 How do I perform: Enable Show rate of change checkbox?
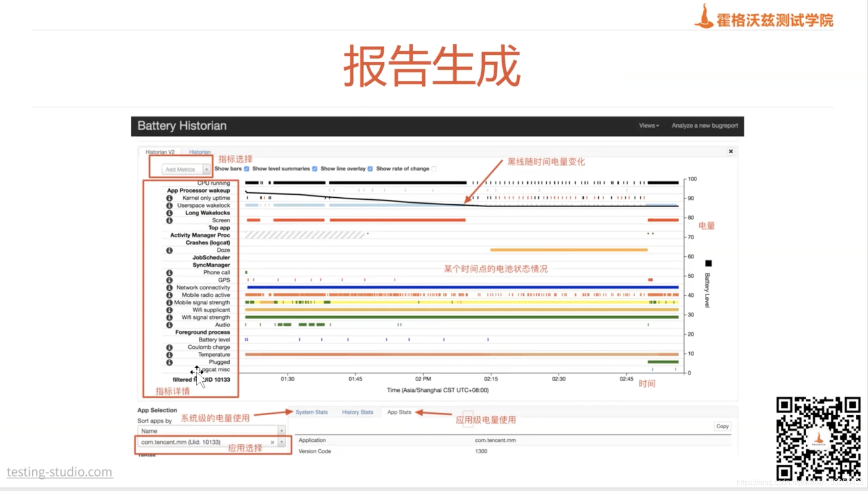(434, 169)
